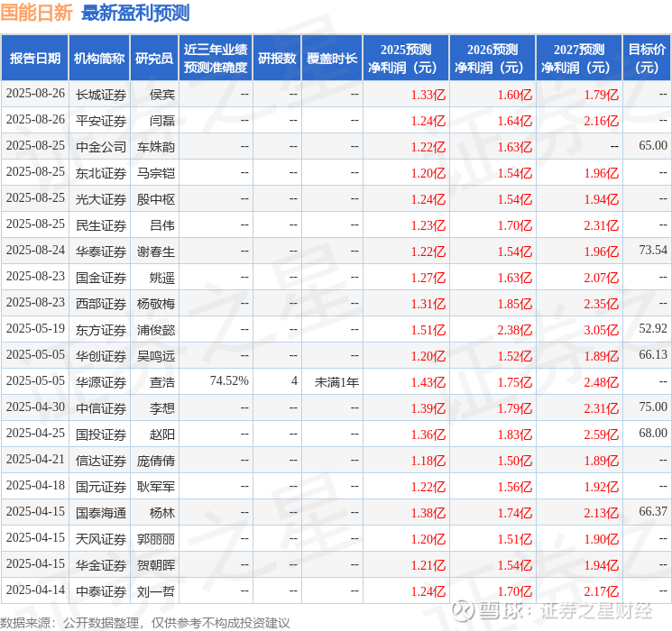Select the 华泰证券 institution cell

pyautogui.click(x=101, y=251)
